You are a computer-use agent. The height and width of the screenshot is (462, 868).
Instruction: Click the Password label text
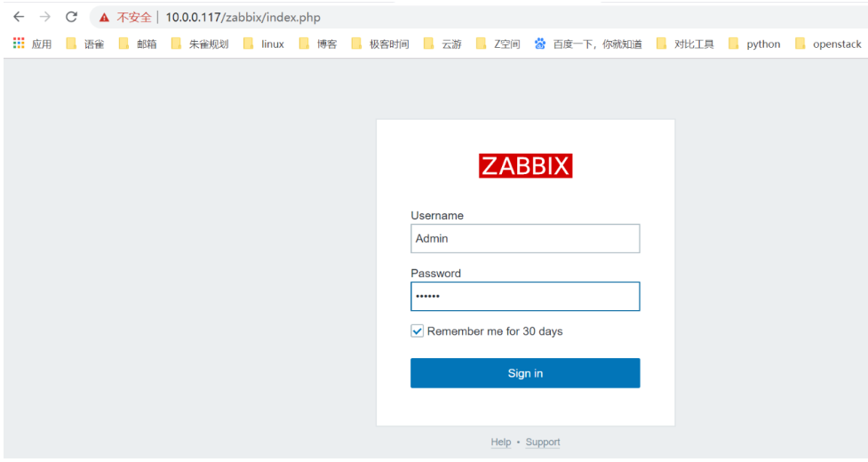click(x=435, y=273)
